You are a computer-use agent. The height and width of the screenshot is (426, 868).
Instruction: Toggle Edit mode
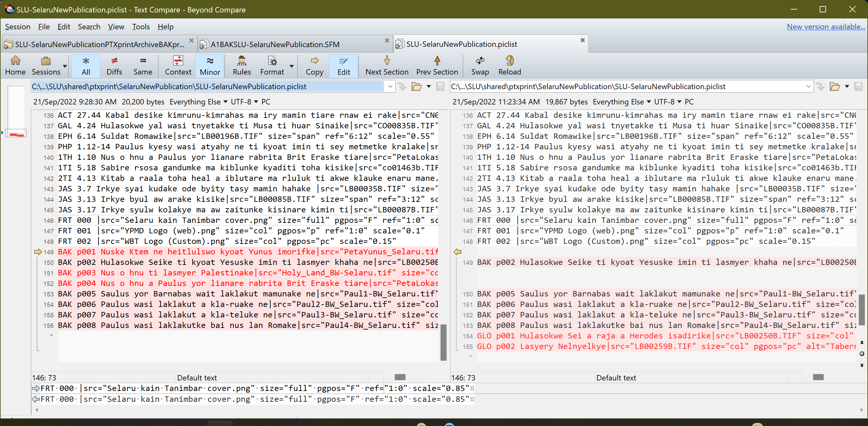344,66
